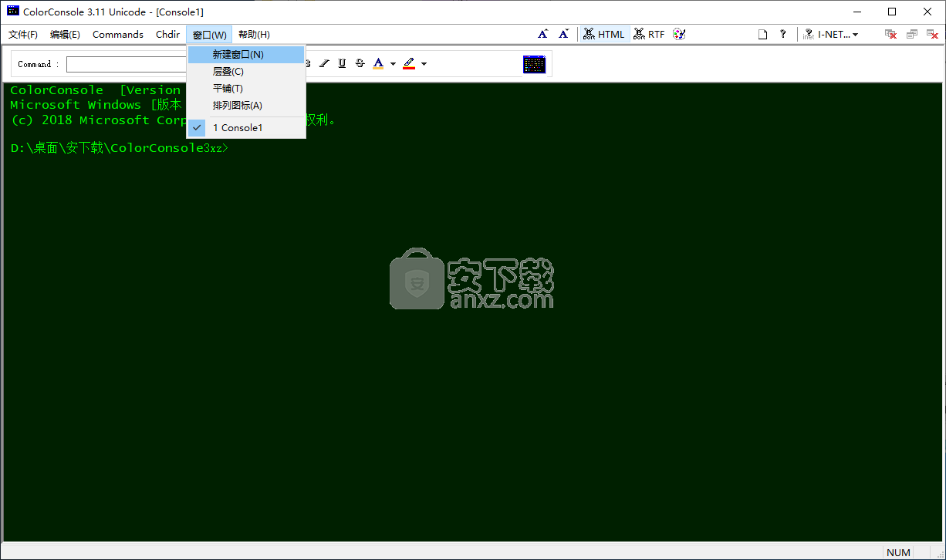Image resolution: width=946 pixels, height=560 pixels.
Task: Click the ColorConsole title bar app icon
Action: [13, 12]
